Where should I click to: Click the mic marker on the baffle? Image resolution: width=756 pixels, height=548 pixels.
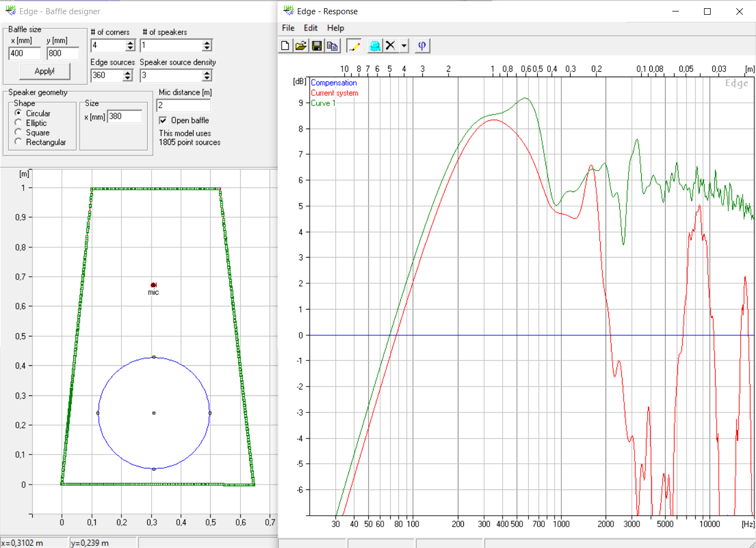pos(154,285)
